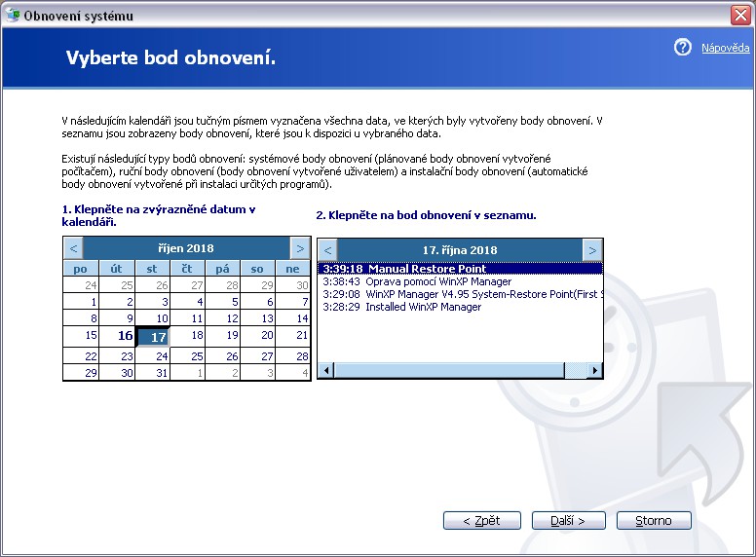Open the Nápověda help link
756x557 pixels.
coord(725,48)
